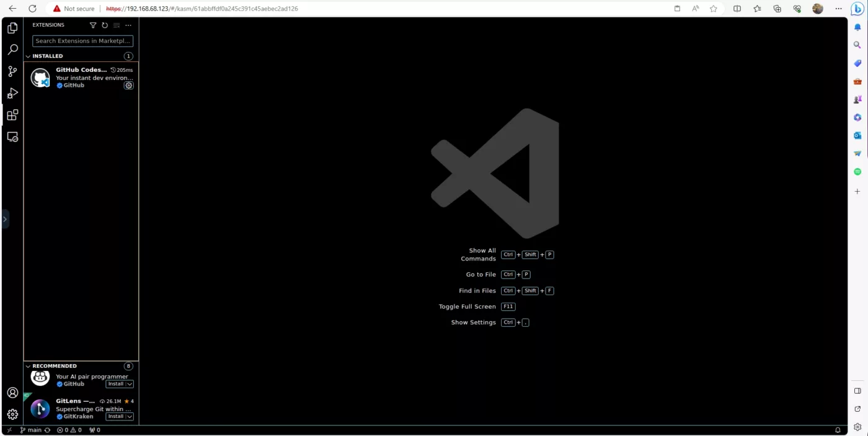Open Extensions views and more actions
868x436 pixels.
tap(128, 25)
